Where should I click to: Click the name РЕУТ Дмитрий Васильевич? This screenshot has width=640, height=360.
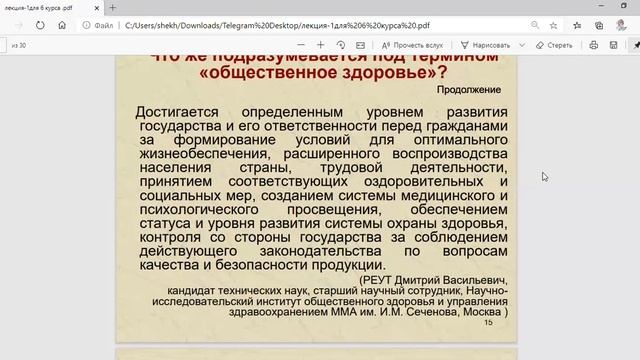[x=434, y=280]
